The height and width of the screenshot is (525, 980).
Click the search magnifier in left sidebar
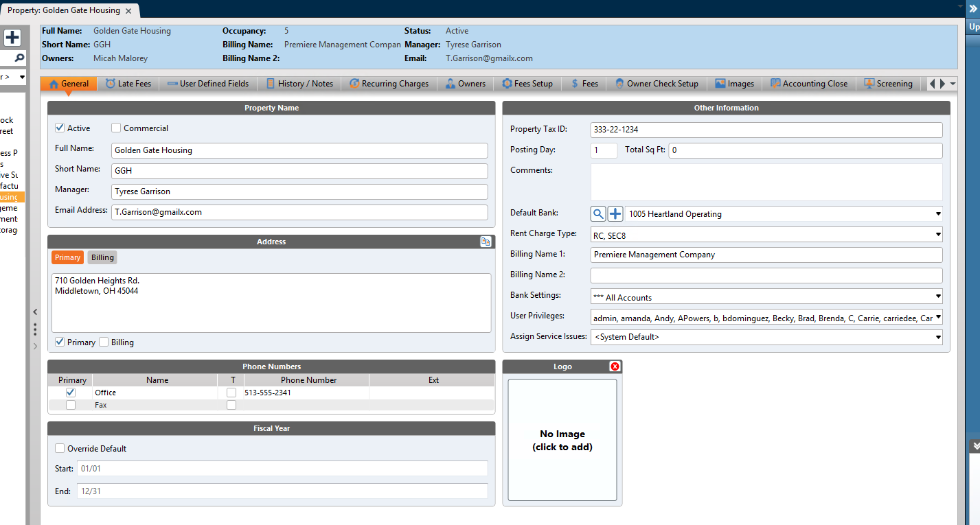19,58
